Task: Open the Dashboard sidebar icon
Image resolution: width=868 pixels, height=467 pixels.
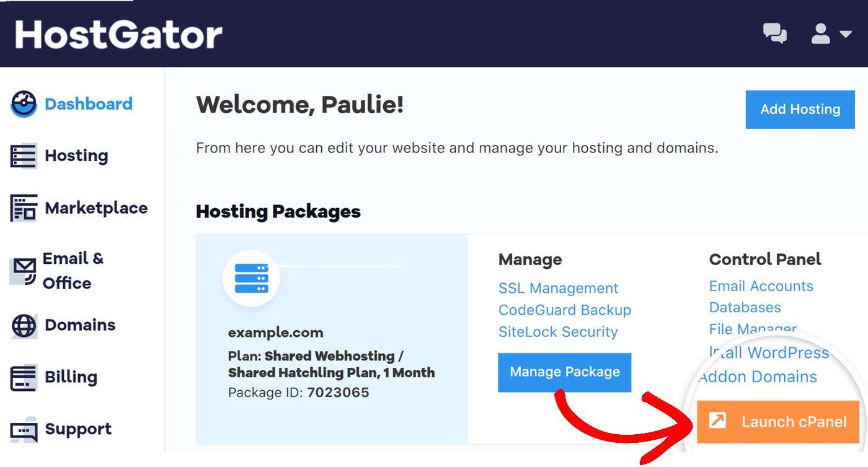Action: (22, 103)
